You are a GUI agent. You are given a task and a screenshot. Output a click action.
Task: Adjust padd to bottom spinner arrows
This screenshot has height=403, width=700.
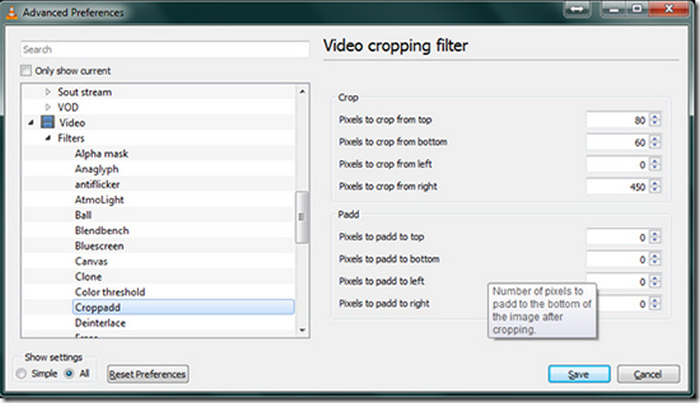[655, 259]
